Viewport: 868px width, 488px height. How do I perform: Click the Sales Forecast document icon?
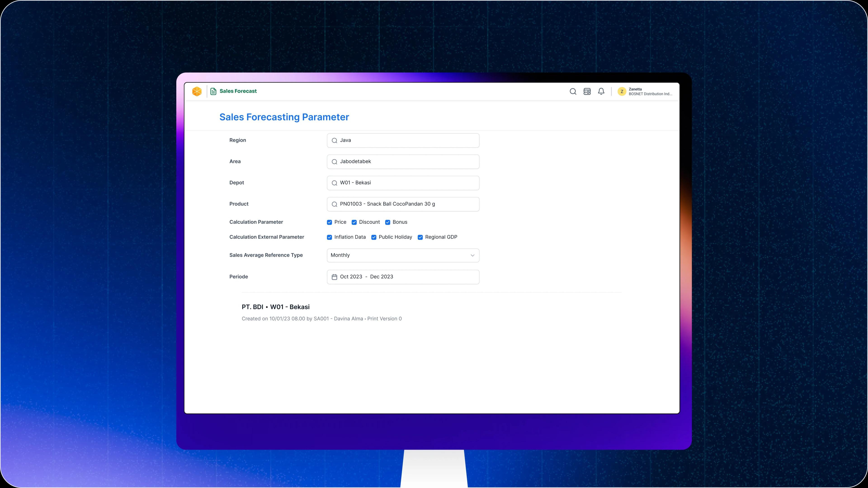(x=213, y=91)
